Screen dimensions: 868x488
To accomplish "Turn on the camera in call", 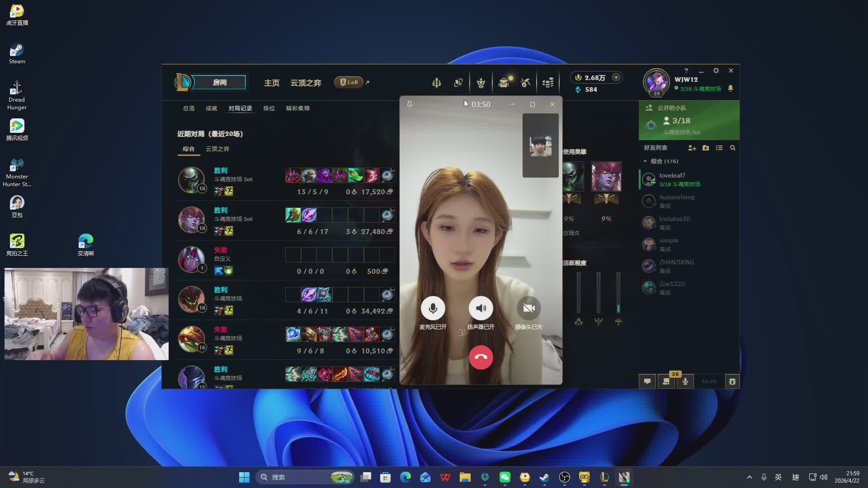I will [x=528, y=308].
